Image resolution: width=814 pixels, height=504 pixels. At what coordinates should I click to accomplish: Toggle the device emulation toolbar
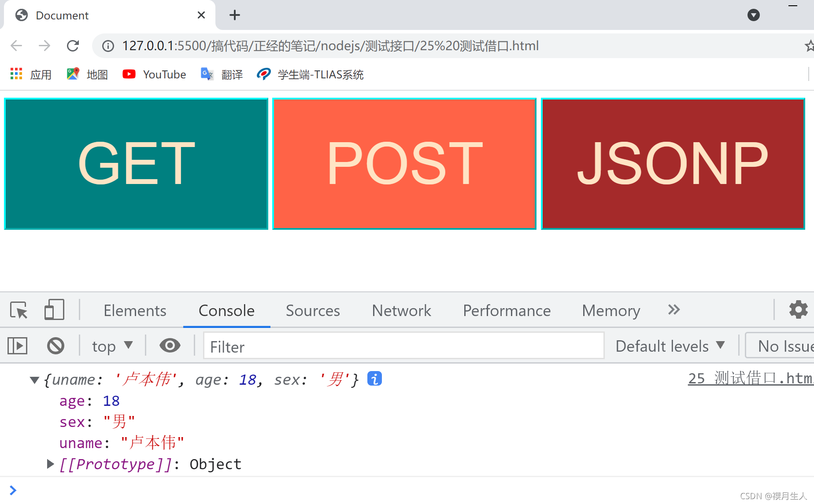54,309
